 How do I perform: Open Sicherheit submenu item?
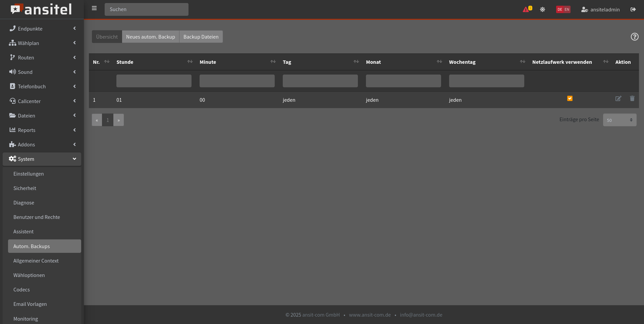(x=45, y=188)
